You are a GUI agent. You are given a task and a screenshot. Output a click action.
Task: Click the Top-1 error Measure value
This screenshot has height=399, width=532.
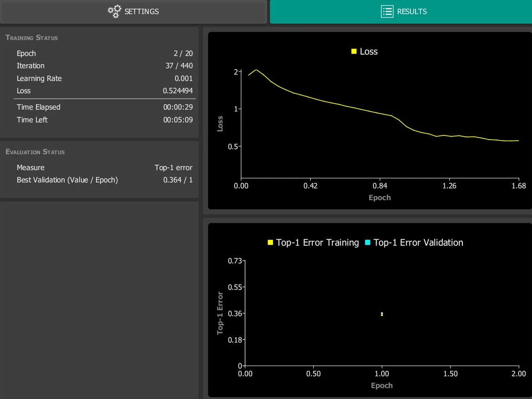tap(173, 167)
